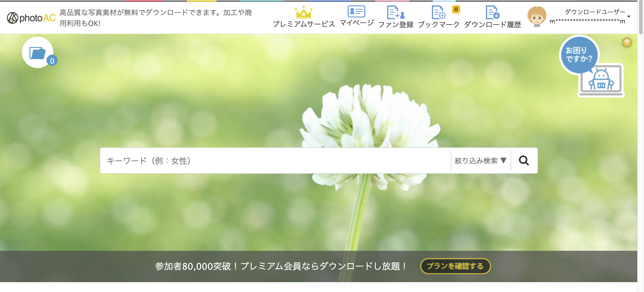
Task: Click the プランを確認する button
Action: 455,266
